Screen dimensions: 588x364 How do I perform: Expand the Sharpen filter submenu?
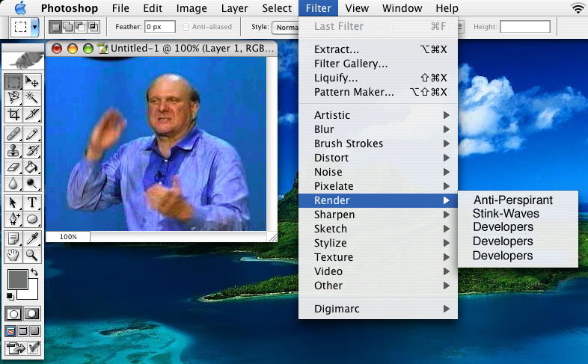tap(378, 215)
